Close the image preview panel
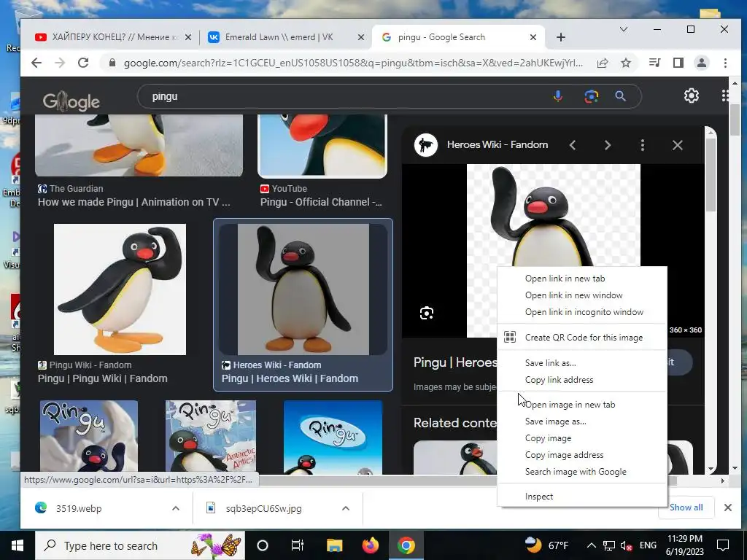The width and height of the screenshot is (747, 560). [x=678, y=145]
